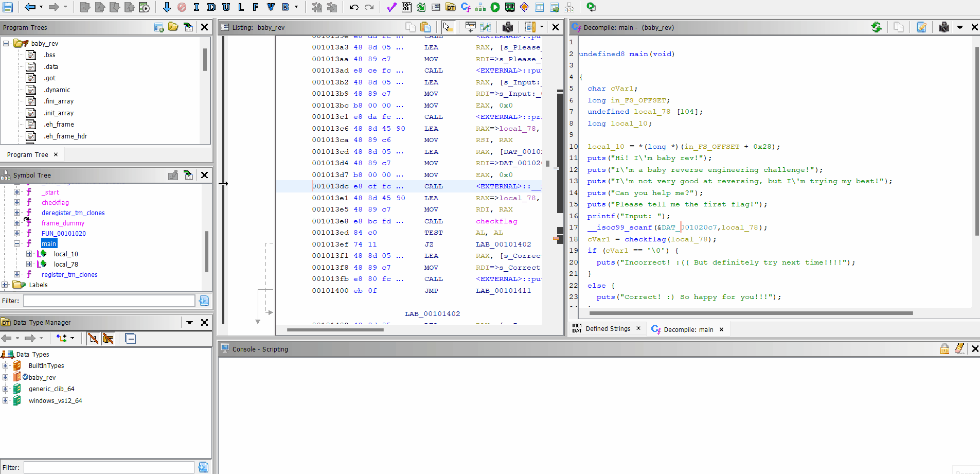The image size is (980, 474).
Task: Collapse the baby_rev node in Program Trees
Action: (7, 43)
